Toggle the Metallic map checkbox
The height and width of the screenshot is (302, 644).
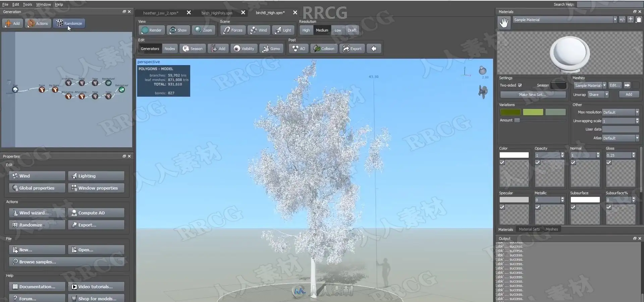pyautogui.click(x=538, y=207)
